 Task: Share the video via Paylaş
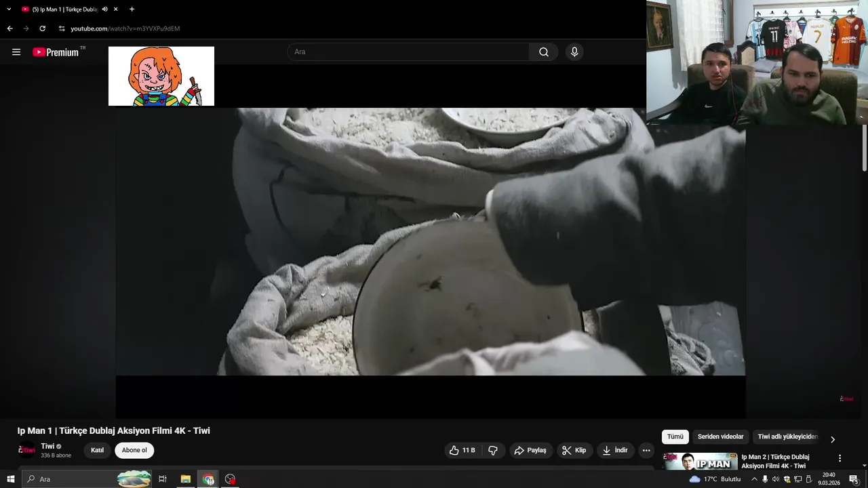[x=530, y=450]
